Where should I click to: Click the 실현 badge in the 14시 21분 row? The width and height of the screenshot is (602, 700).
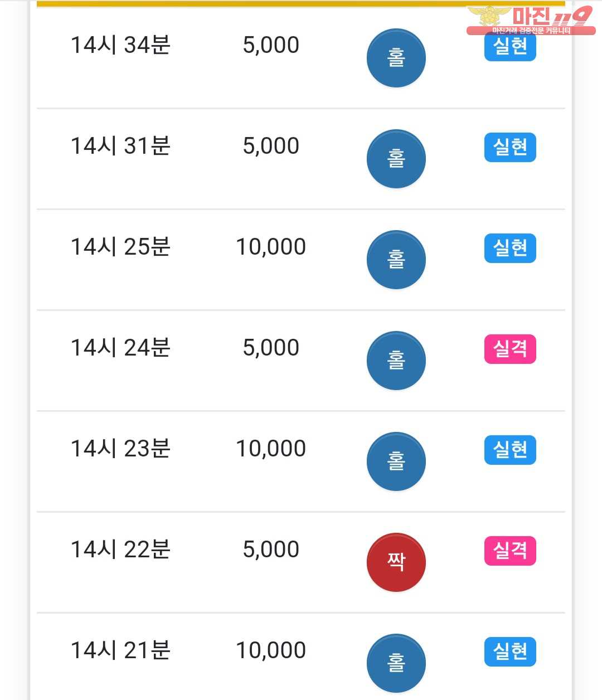pos(510,652)
